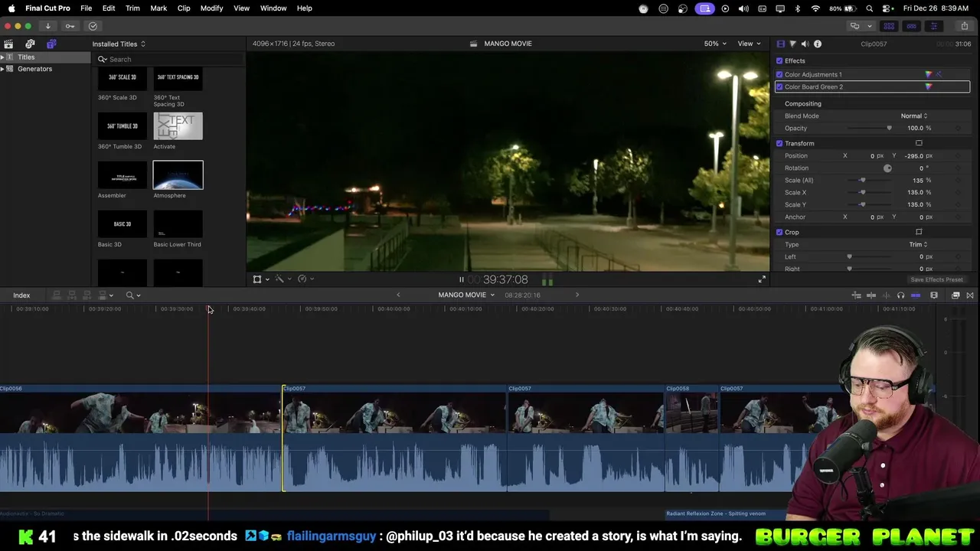Open the Trim menu
The width and height of the screenshot is (980, 551).
pyautogui.click(x=132, y=8)
